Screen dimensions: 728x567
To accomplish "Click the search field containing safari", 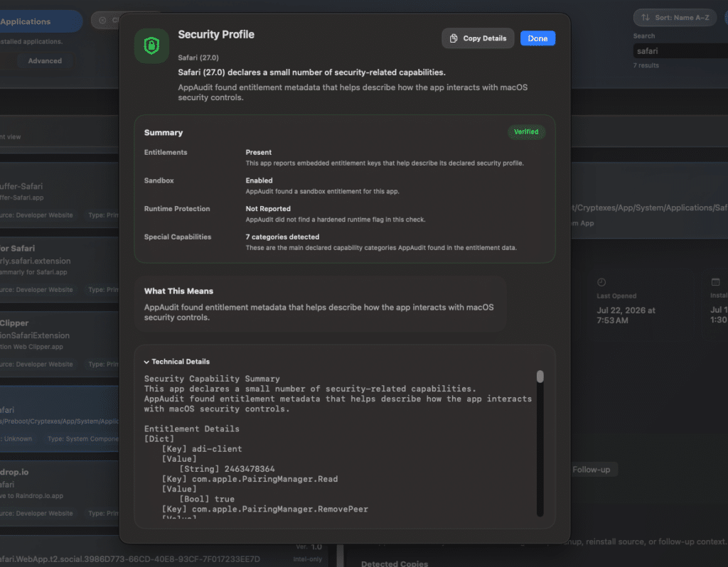I will pyautogui.click(x=680, y=51).
